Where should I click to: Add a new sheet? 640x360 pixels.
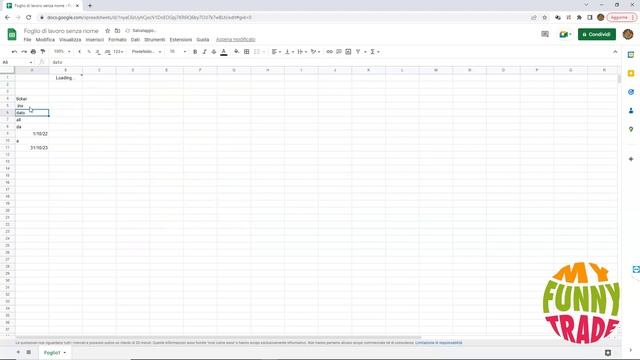tap(18, 352)
